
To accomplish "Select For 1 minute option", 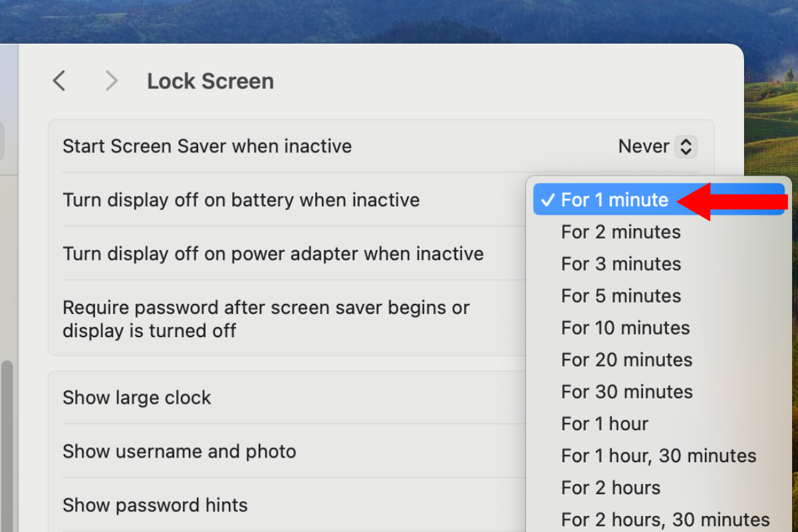I will click(614, 199).
